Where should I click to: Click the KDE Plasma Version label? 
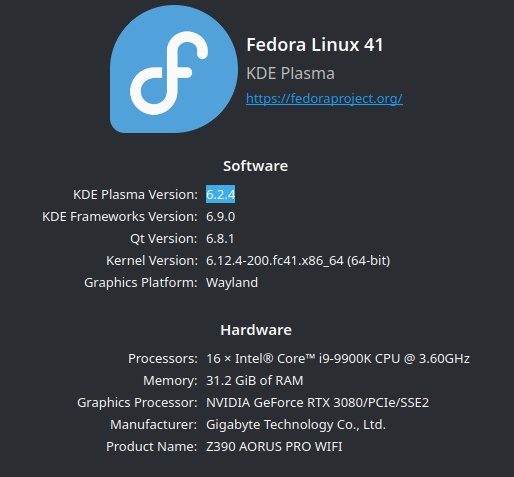tap(135, 194)
